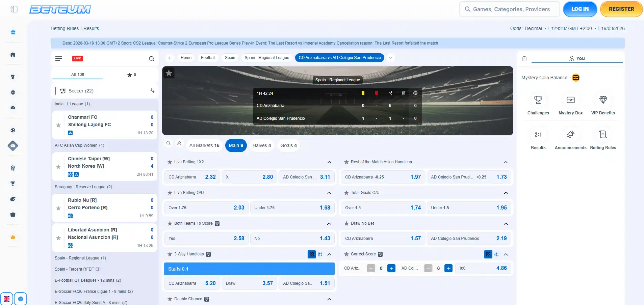This screenshot has width=644, height=305.
Task: Collapse the Both Teams To Score market
Action: coord(329,224)
